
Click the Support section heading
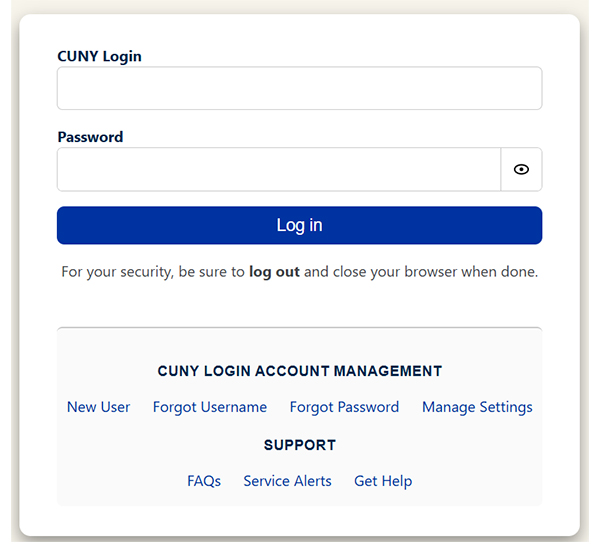point(299,445)
